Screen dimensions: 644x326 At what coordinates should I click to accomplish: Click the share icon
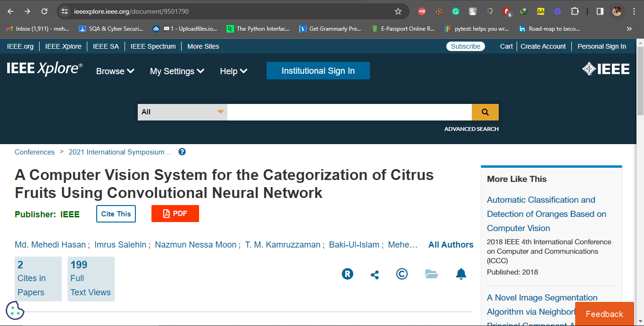pos(375,275)
